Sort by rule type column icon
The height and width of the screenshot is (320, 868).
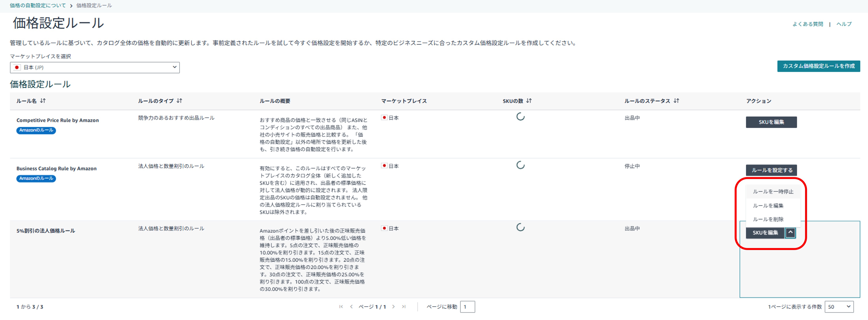point(179,101)
